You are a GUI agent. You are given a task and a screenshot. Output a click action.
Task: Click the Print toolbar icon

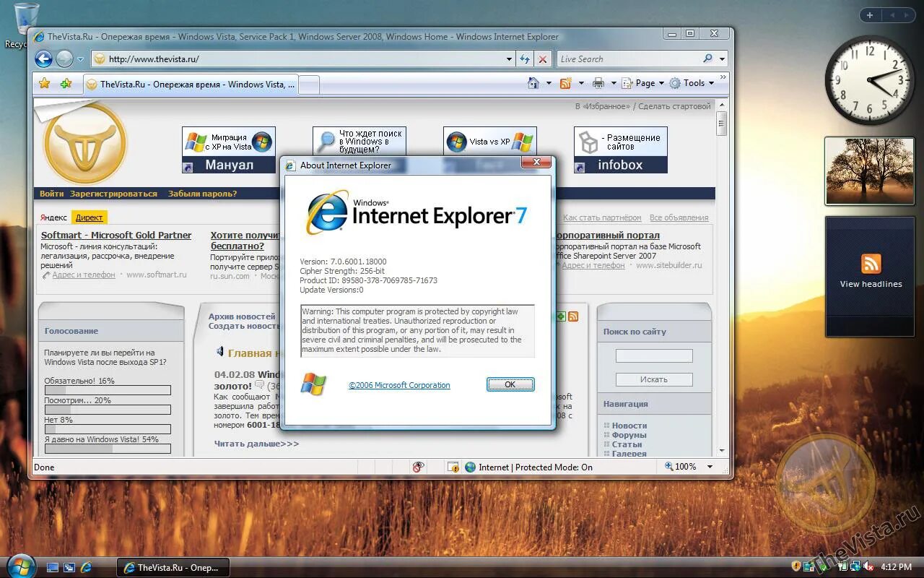pos(598,83)
